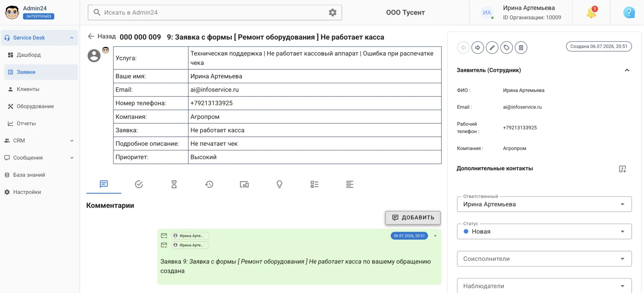Open Оборудование in the sidebar
This screenshot has width=644, height=293.
pyautogui.click(x=41, y=106)
